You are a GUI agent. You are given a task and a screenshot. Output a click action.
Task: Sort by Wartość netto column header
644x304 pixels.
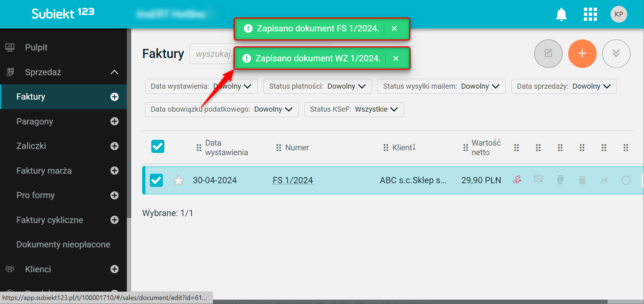click(486, 148)
